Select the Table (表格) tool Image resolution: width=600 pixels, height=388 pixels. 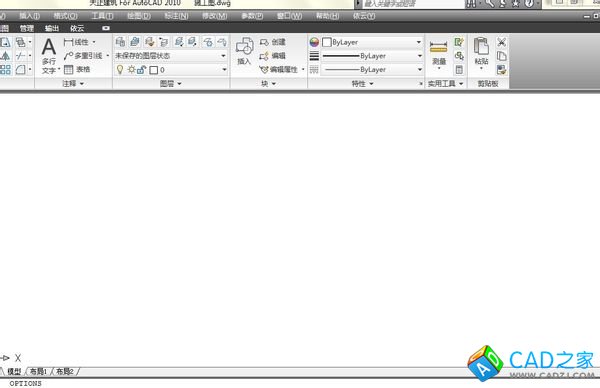click(x=77, y=69)
